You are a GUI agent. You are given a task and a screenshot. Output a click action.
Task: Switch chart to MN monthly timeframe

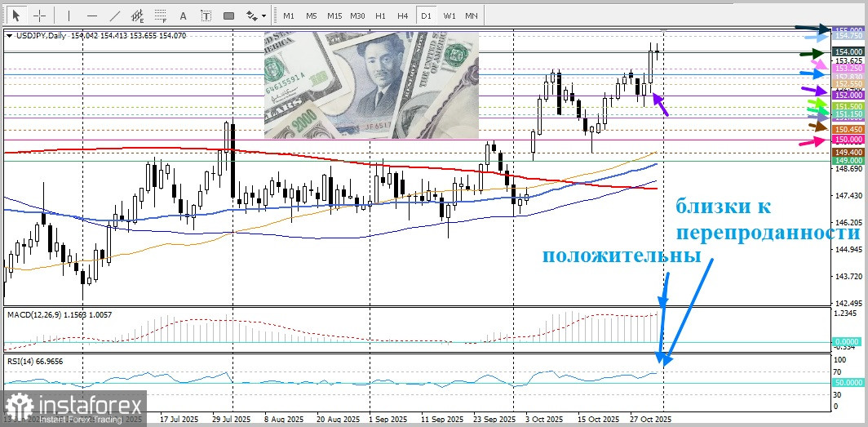point(472,16)
